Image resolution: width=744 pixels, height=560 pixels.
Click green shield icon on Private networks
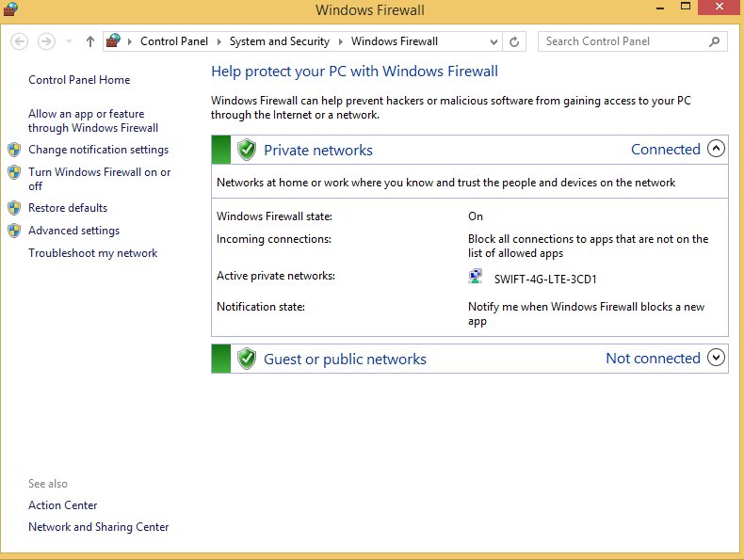[247, 150]
